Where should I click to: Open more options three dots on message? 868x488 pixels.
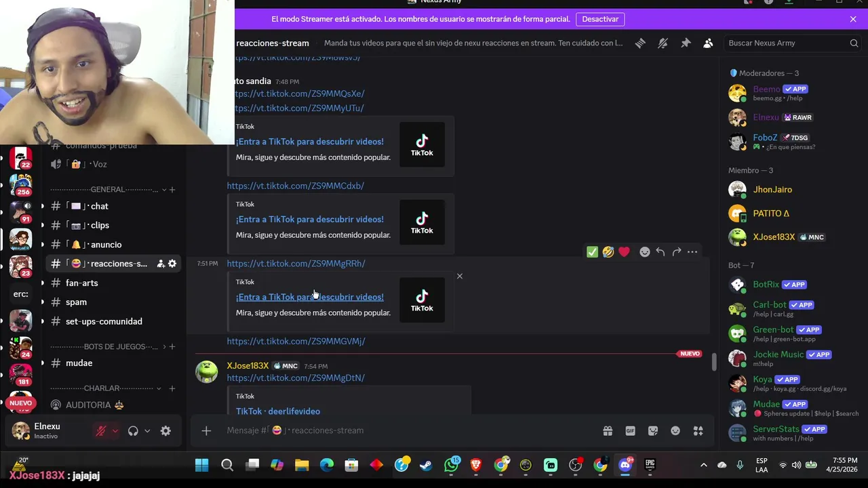coord(692,251)
